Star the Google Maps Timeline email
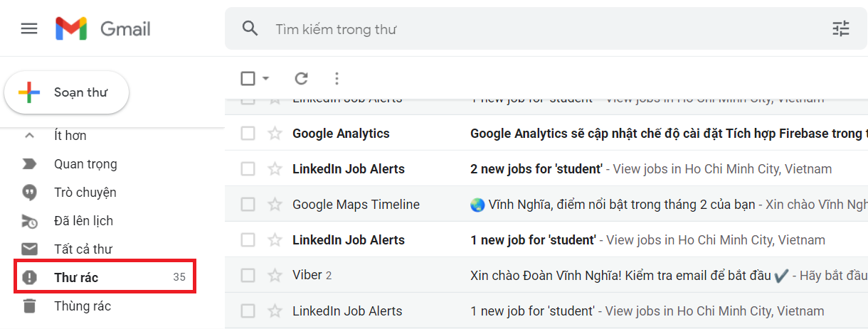The height and width of the screenshot is (329, 868). 275,205
